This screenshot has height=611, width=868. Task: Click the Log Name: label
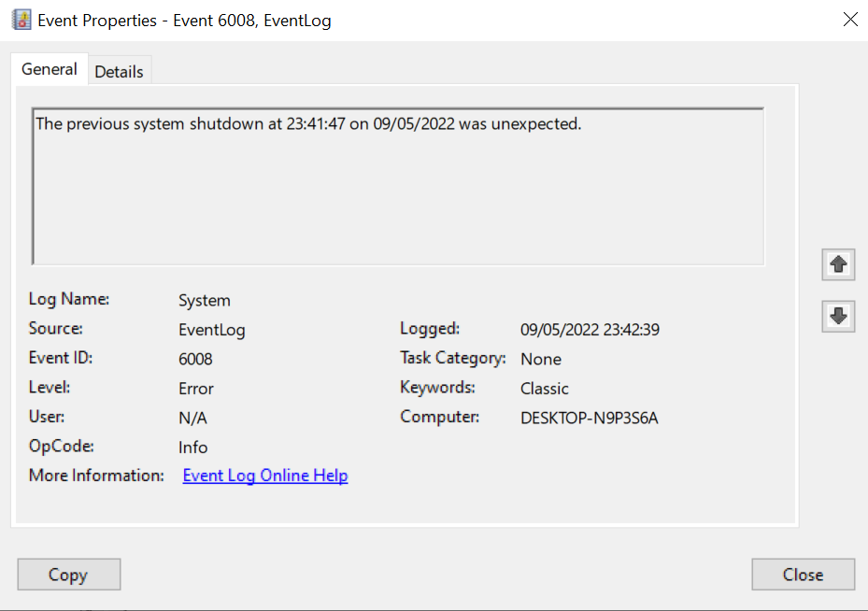pos(69,299)
